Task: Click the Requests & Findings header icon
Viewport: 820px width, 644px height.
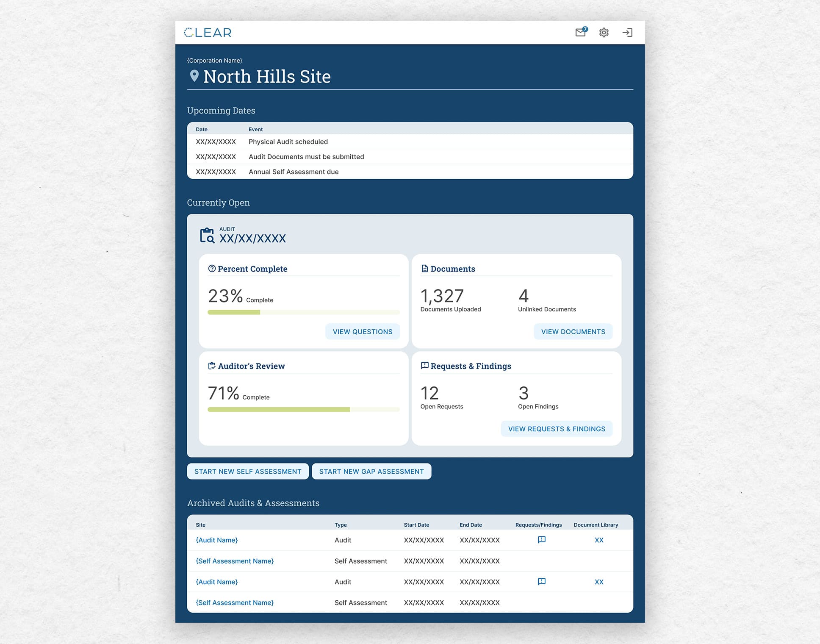Action: (424, 366)
